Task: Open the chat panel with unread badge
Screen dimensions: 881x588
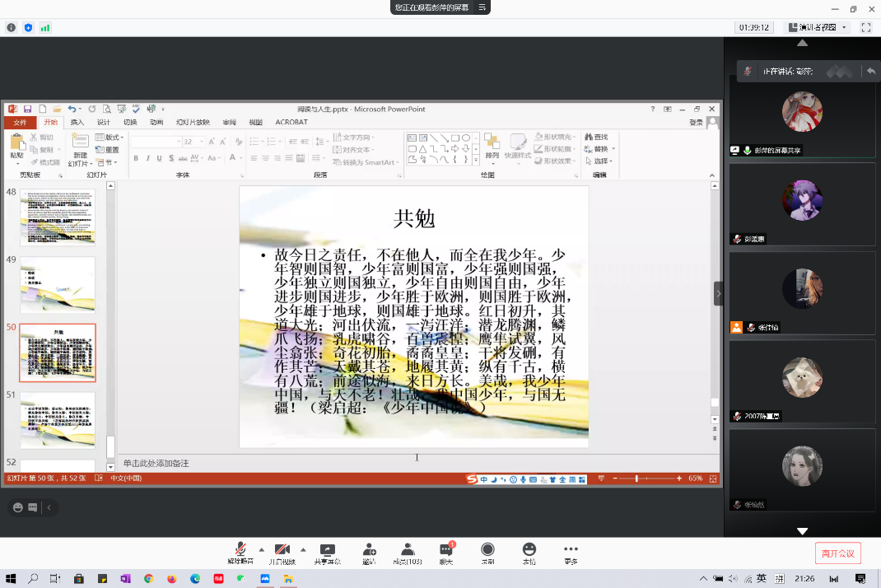Action: [446, 550]
